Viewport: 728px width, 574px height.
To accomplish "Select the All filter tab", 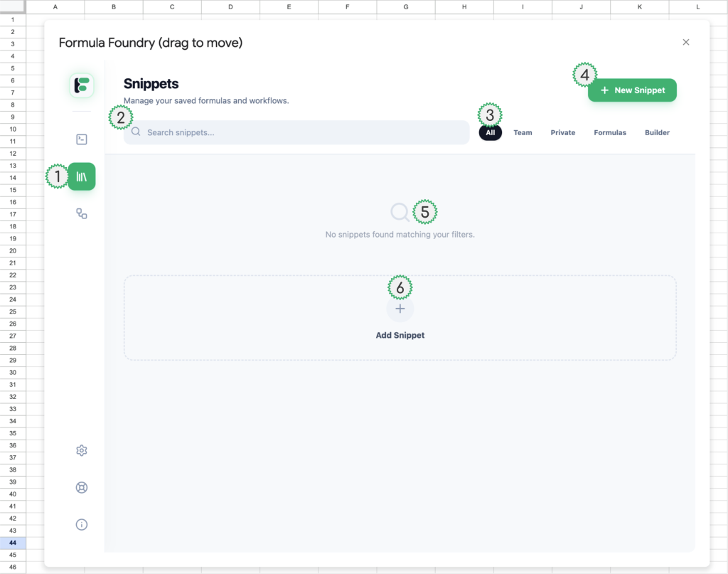I will tap(491, 132).
